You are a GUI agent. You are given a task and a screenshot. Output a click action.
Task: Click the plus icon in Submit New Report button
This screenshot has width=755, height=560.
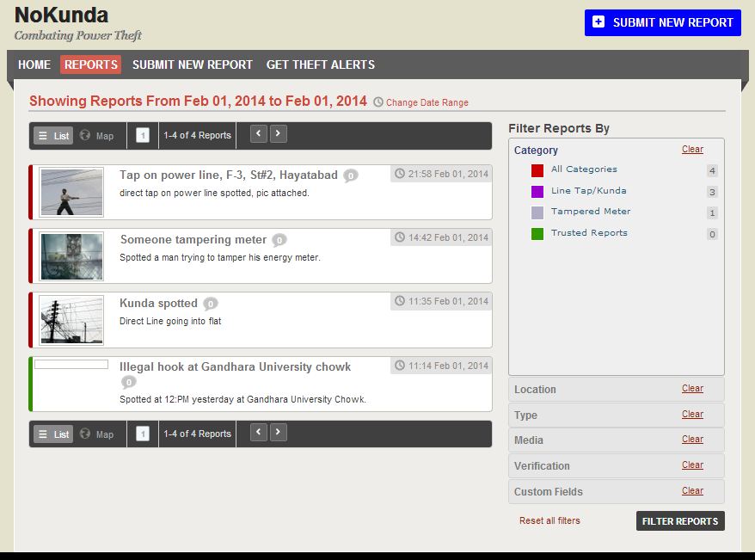(598, 22)
